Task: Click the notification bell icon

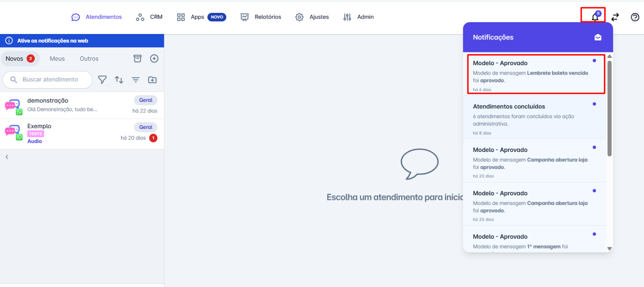Action: (x=595, y=17)
